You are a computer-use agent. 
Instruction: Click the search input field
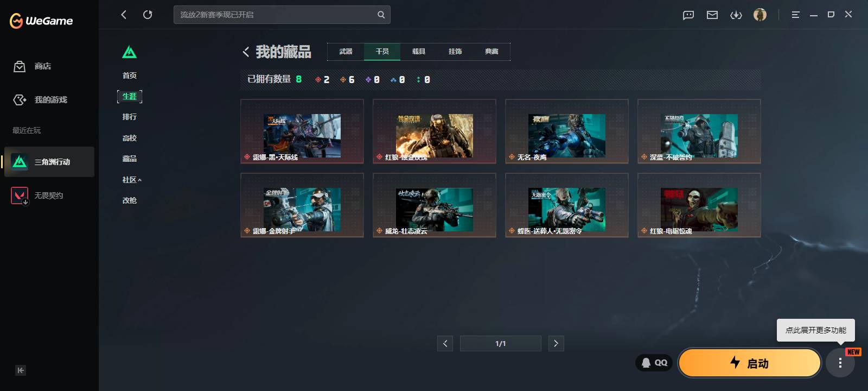276,15
